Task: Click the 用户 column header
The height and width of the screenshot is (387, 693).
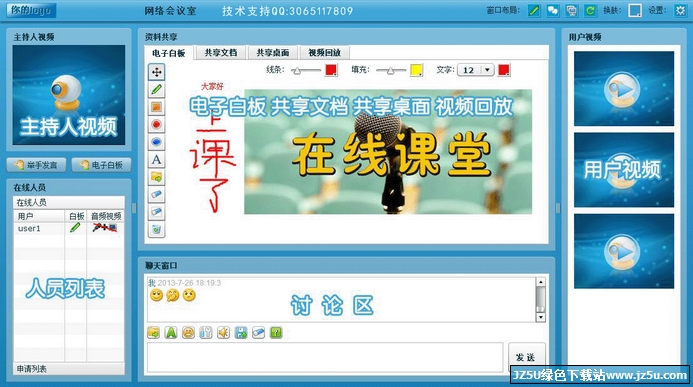Action: tap(39, 216)
